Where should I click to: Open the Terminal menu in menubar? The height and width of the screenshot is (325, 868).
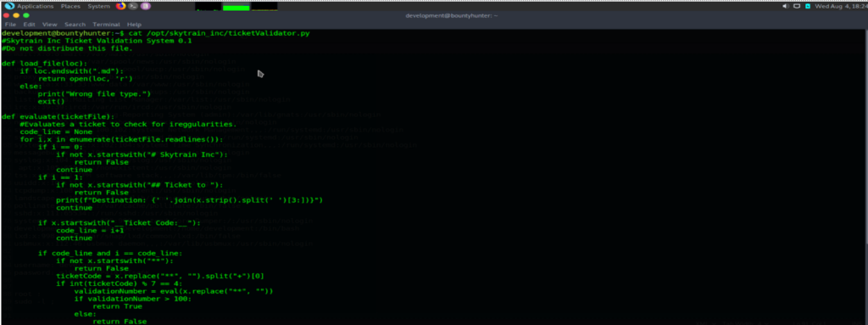106,25
